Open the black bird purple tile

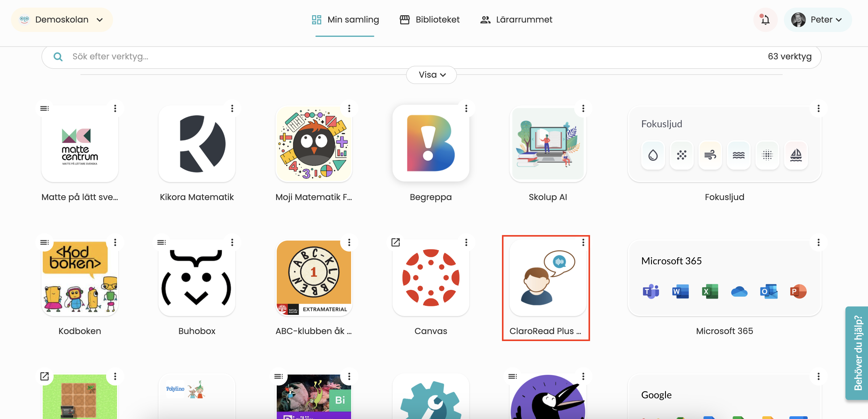tap(548, 396)
